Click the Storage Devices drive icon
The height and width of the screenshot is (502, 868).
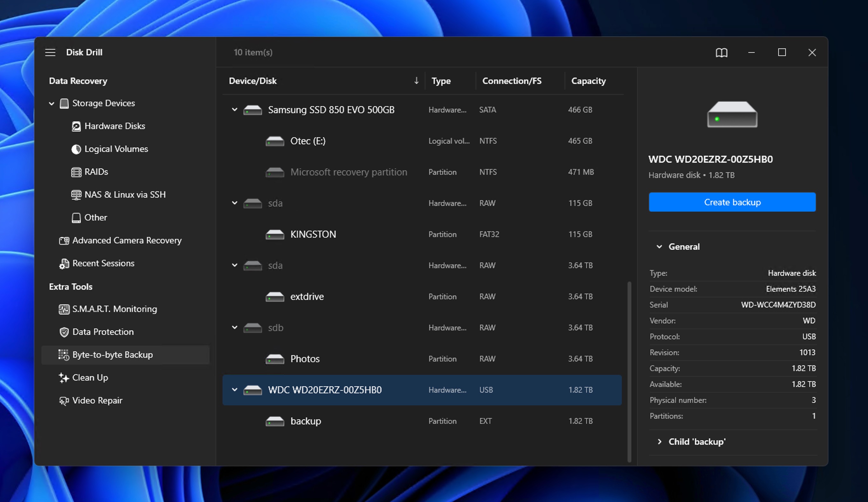(x=64, y=103)
